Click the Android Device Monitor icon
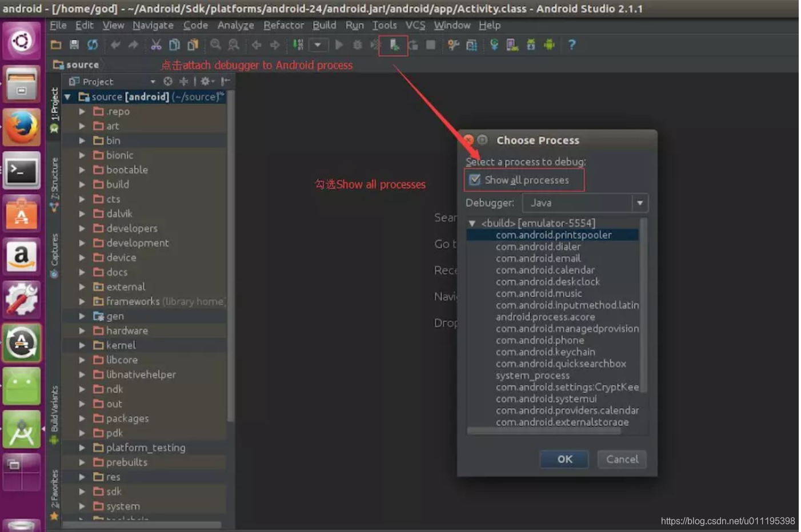This screenshot has width=801, height=532. 549,45
